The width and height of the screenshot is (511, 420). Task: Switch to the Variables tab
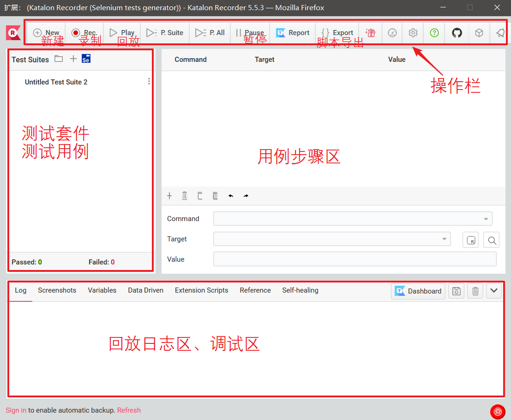pos(102,290)
